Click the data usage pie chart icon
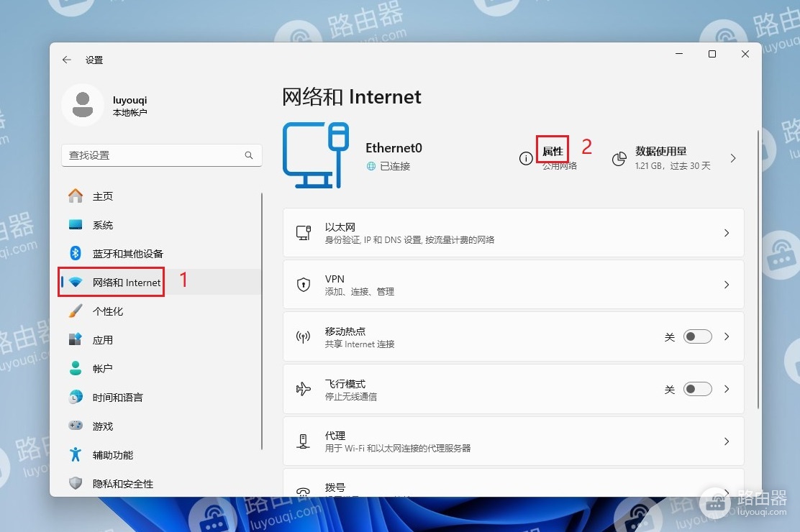800x532 pixels. pyautogui.click(x=619, y=159)
